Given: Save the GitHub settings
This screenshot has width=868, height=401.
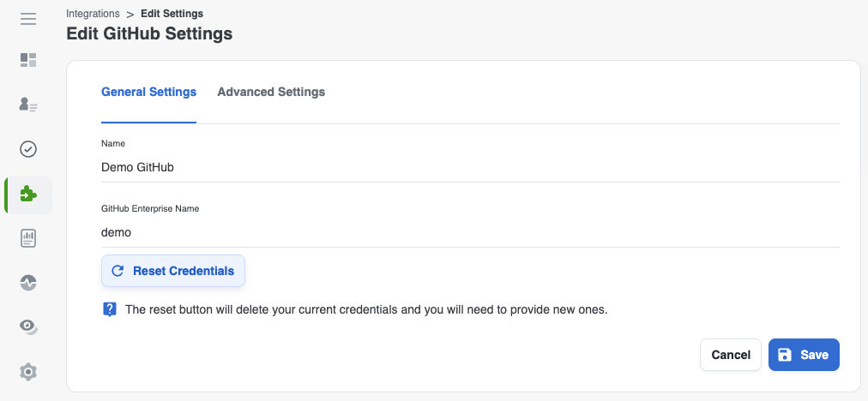Looking at the screenshot, I should tap(804, 355).
